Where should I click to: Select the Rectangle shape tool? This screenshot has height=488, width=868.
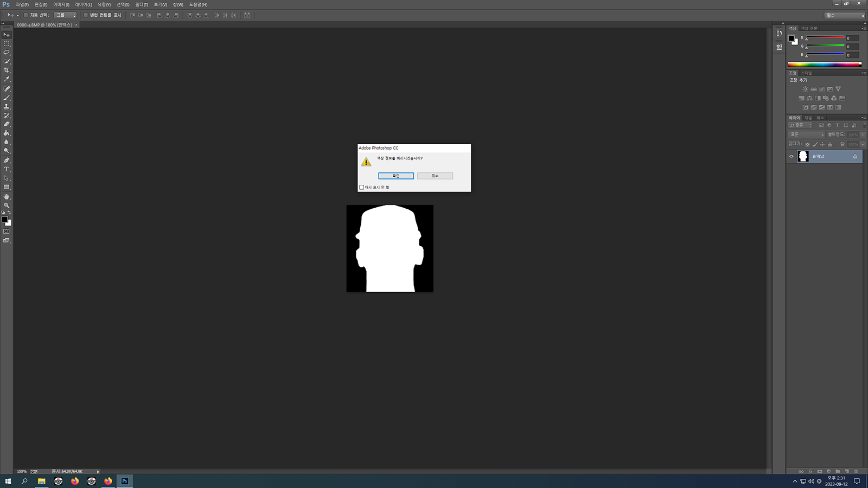(7, 187)
